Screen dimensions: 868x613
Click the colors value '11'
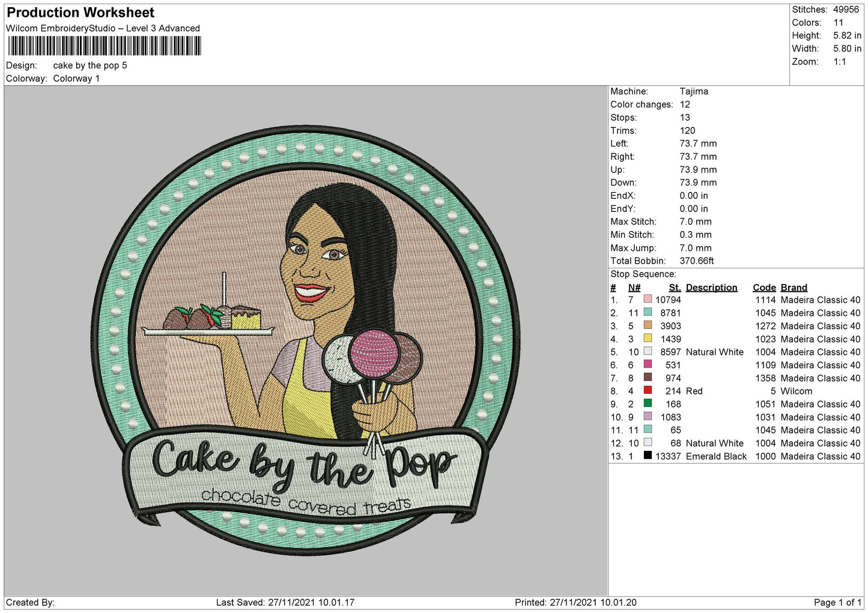coord(838,23)
